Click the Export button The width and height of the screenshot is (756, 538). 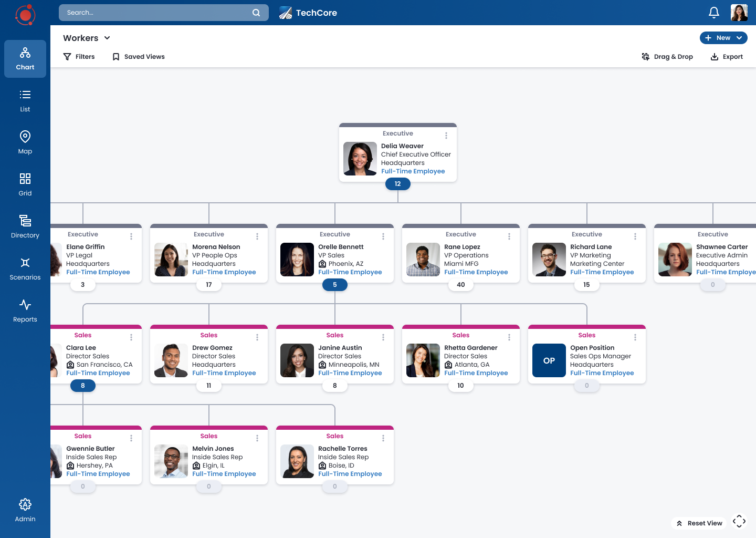tap(727, 57)
